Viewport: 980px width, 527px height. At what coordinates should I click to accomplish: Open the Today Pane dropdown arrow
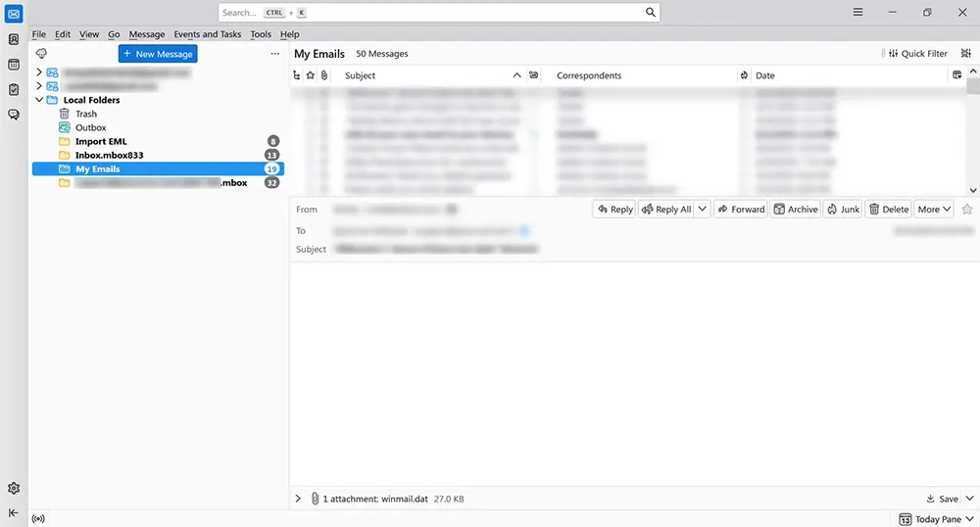969,519
